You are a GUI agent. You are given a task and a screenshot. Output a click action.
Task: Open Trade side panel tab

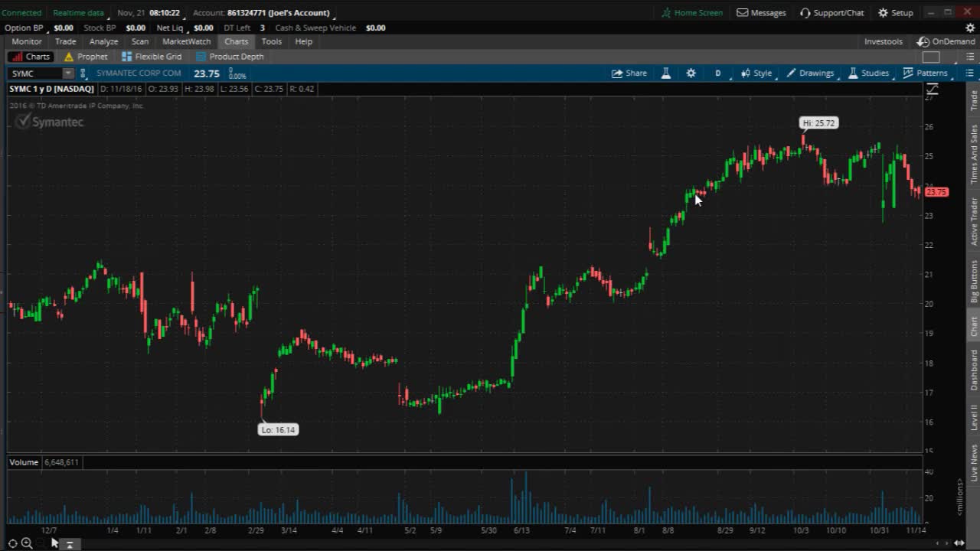974,100
